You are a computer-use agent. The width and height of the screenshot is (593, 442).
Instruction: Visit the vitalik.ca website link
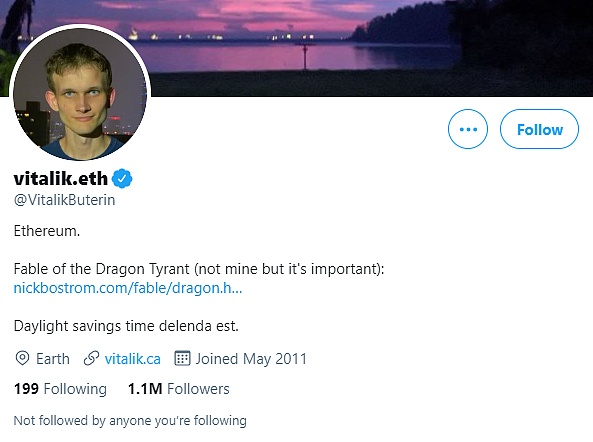pyautogui.click(x=133, y=359)
